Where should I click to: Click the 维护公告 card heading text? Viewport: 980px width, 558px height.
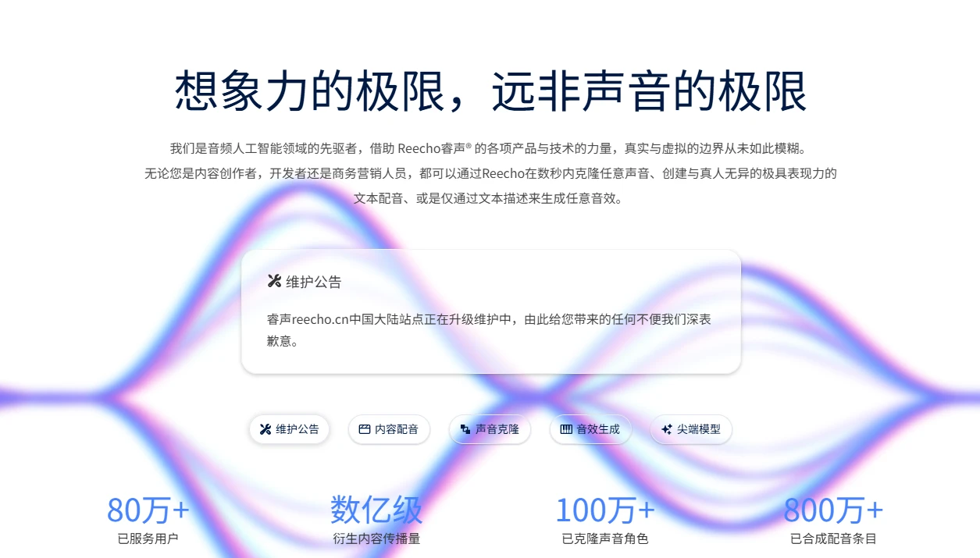[314, 282]
